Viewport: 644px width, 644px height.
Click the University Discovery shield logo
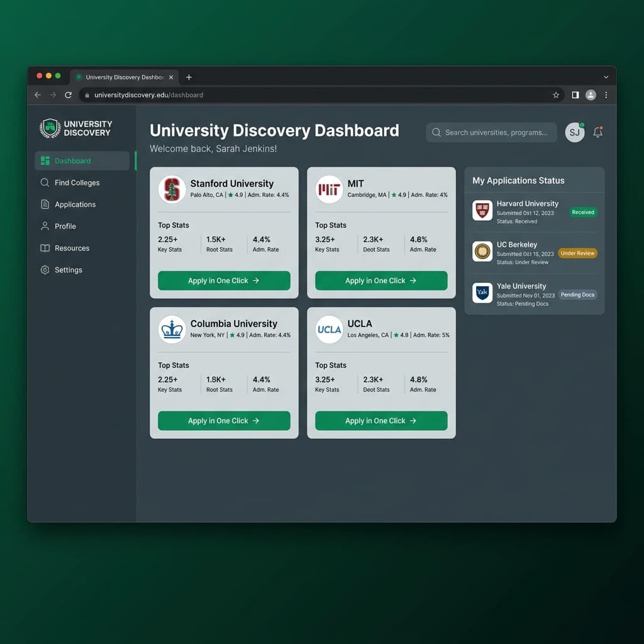(x=50, y=128)
